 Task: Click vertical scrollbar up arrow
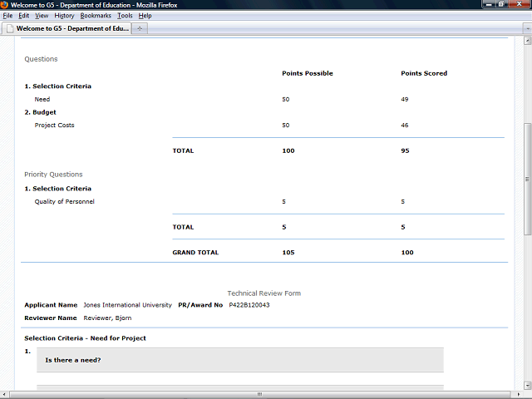(x=527, y=41)
